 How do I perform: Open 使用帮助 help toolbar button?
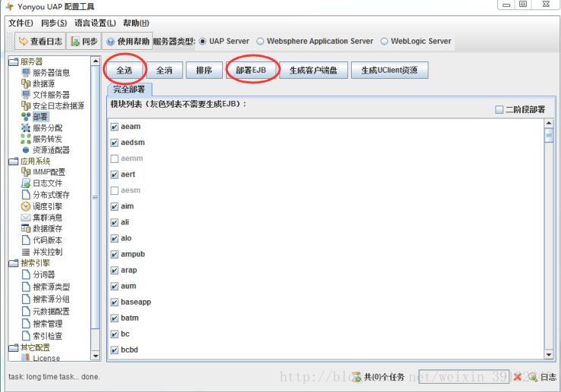127,41
